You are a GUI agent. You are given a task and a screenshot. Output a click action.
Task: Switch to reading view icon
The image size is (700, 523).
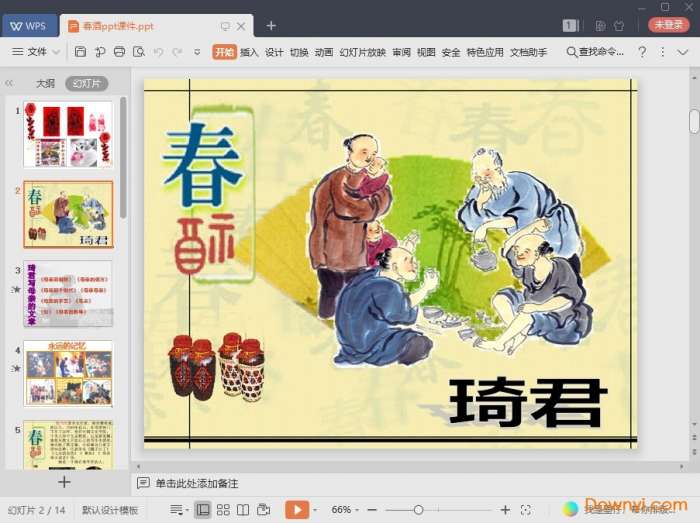(x=243, y=510)
